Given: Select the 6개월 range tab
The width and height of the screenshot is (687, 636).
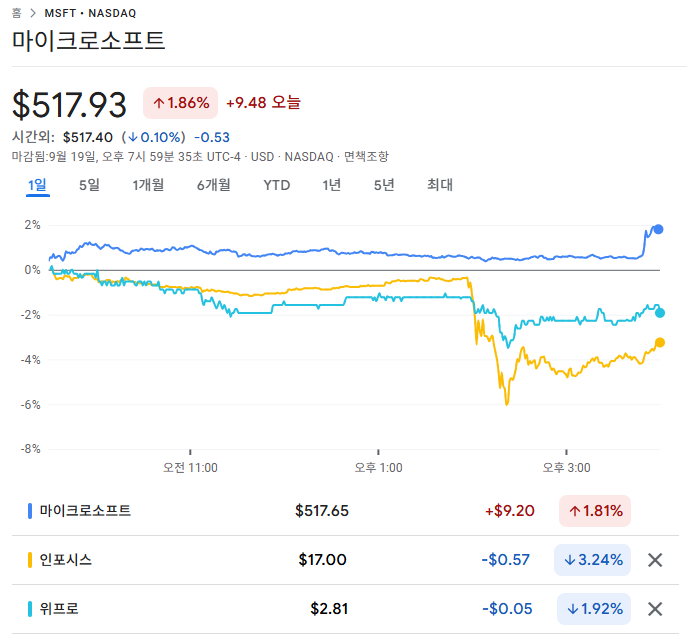Looking at the screenshot, I should click(213, 185).
